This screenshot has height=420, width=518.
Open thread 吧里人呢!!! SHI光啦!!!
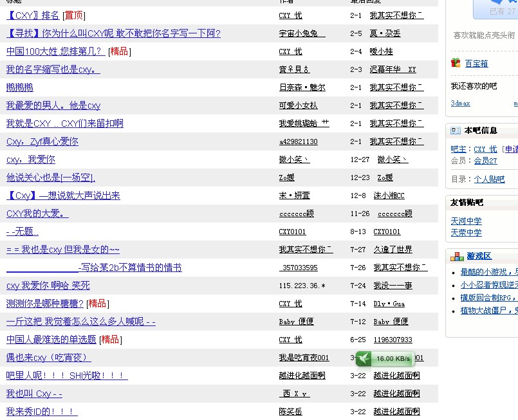point(67,376)
